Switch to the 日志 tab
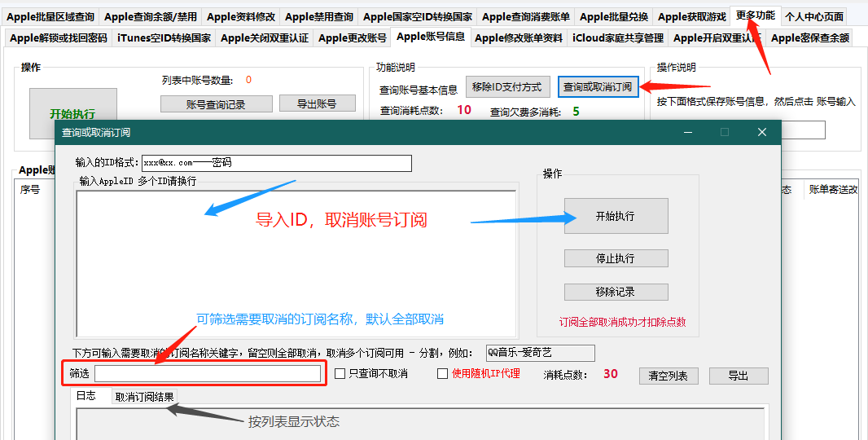This screenshot has width=868, height=440. 86,396
